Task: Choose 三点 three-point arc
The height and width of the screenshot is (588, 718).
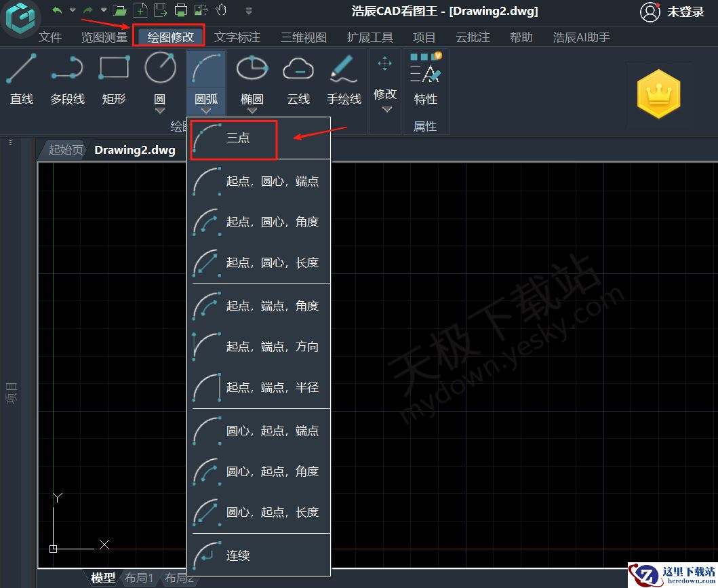Action: 259,138
